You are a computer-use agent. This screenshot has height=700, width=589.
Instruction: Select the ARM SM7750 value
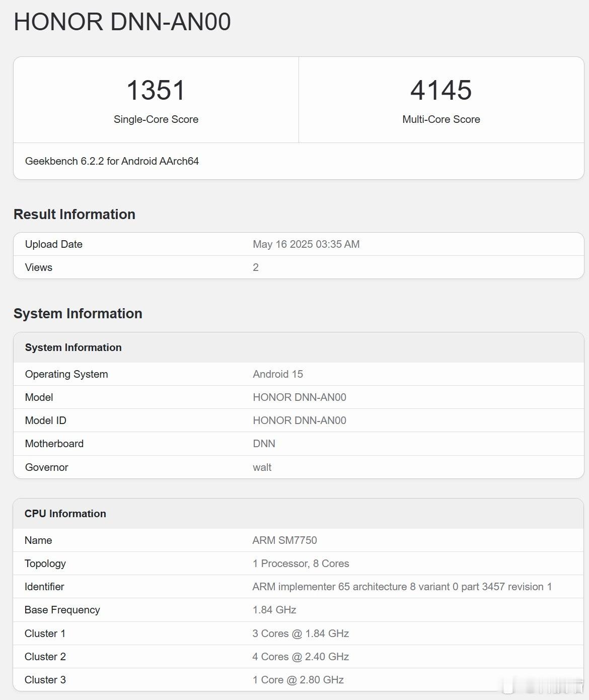tap(285, 540)
